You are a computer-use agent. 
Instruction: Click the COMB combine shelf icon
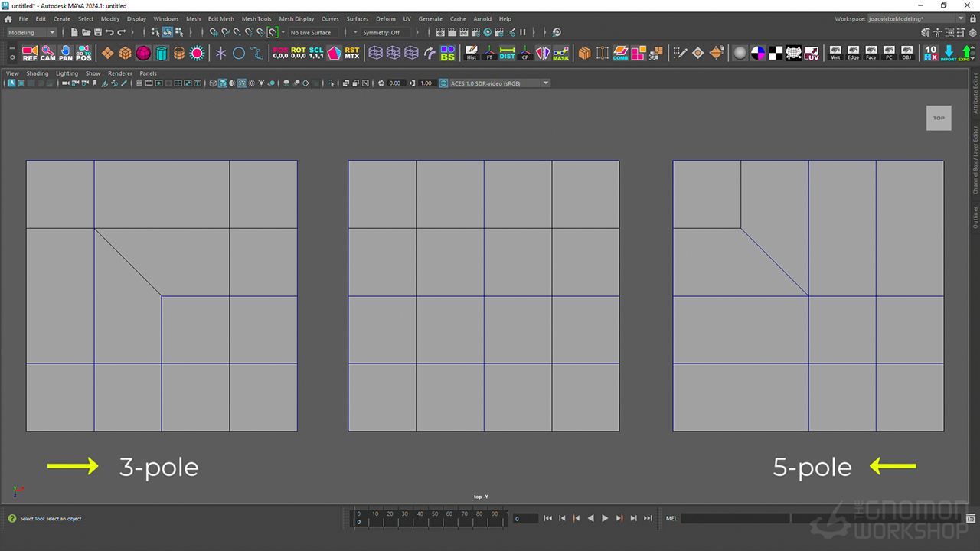[x=620, y=53]
